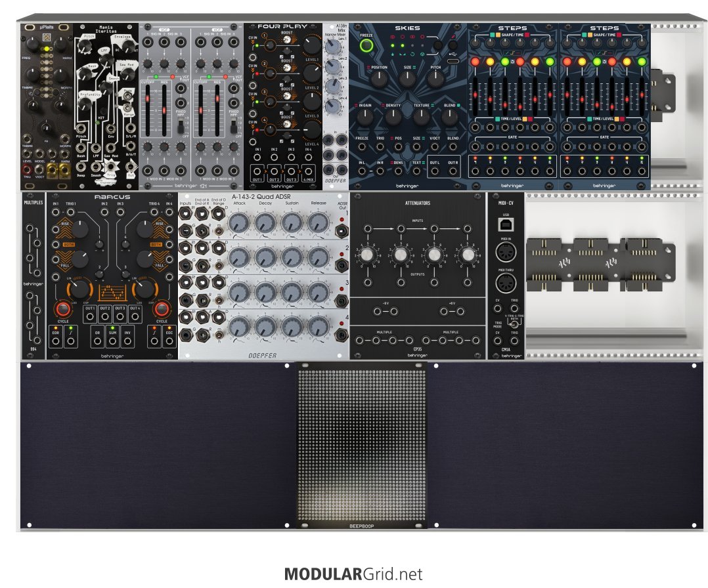Open the MODULARGrid.net logo link
Viewport: 708px width, 588px height.
click(x=353, y=574)
